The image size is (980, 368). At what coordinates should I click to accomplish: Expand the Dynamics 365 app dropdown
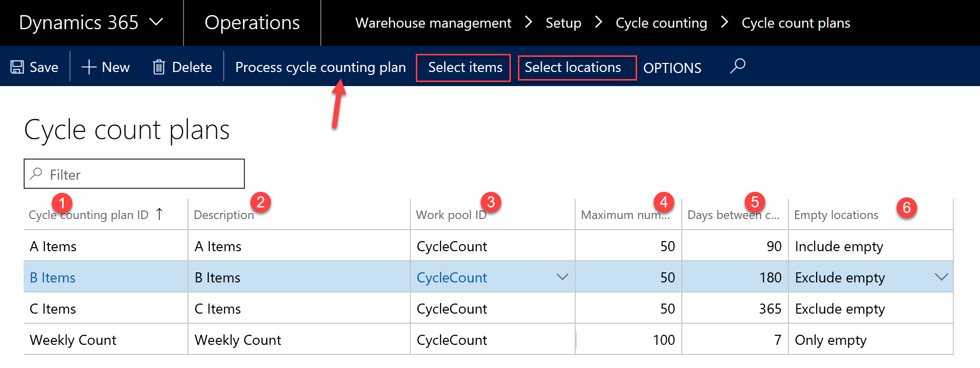156,23
